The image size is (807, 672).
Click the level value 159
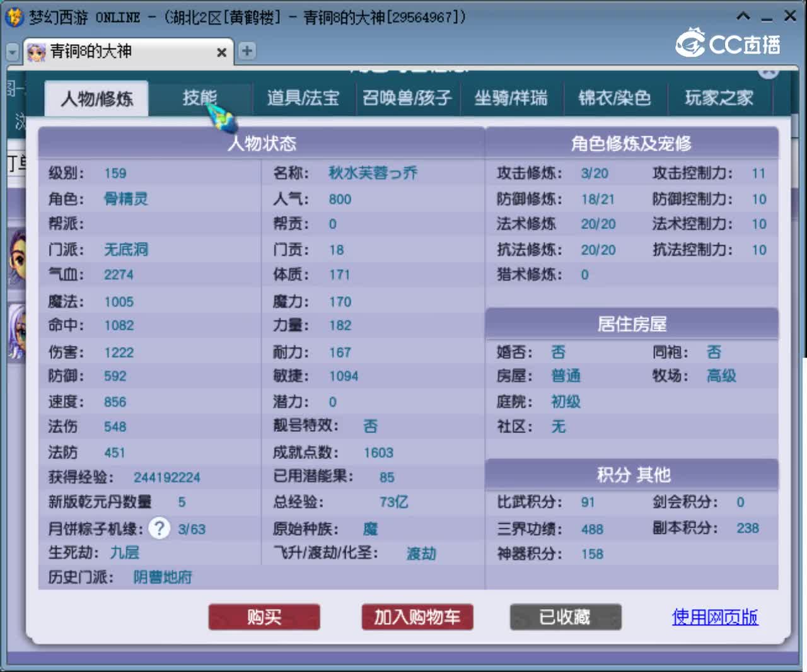pyautogui.click(x=115, y=173)
